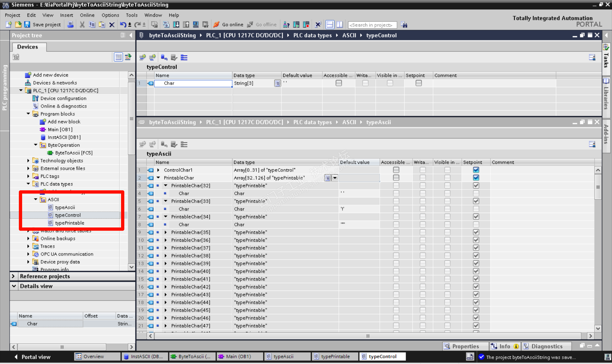Viewport: 612px width, 364px height.
Task: Expand the ControlChar1 array row
Action: 158,170
